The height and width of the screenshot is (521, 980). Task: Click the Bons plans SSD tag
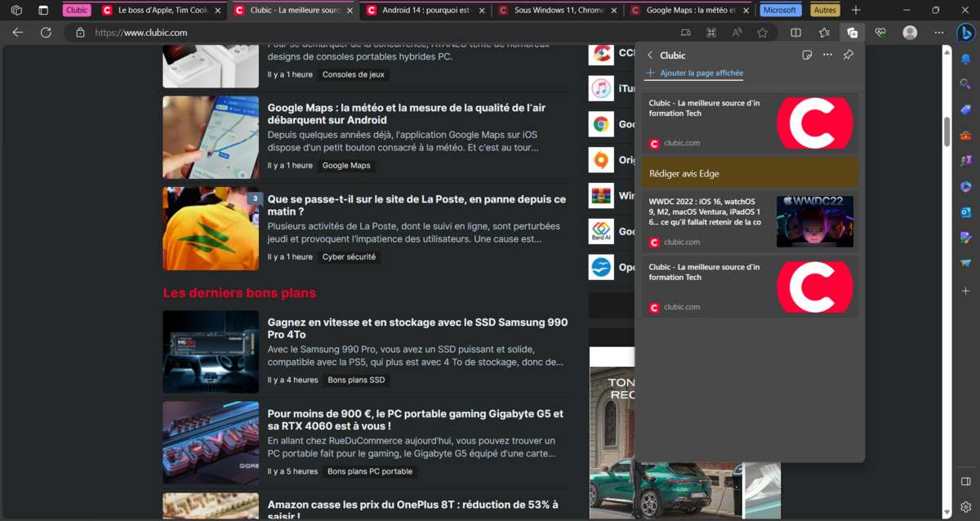coord(356,380)
